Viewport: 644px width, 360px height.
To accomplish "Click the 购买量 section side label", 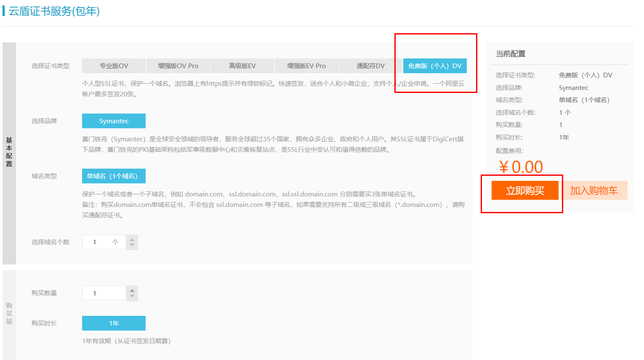I will [x=9, y=313].
